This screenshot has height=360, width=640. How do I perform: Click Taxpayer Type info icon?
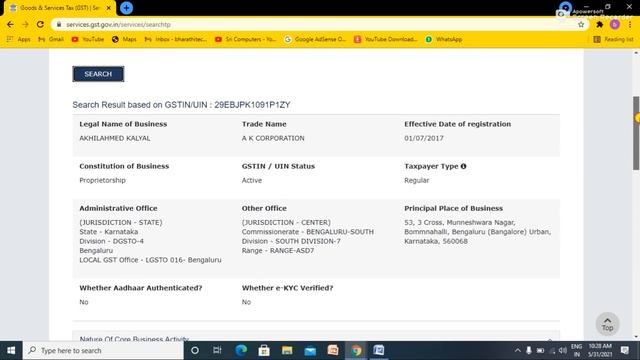coord(463,166)
